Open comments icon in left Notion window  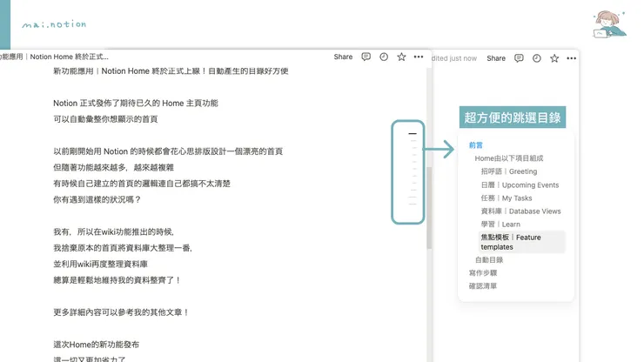coord(366,57)
